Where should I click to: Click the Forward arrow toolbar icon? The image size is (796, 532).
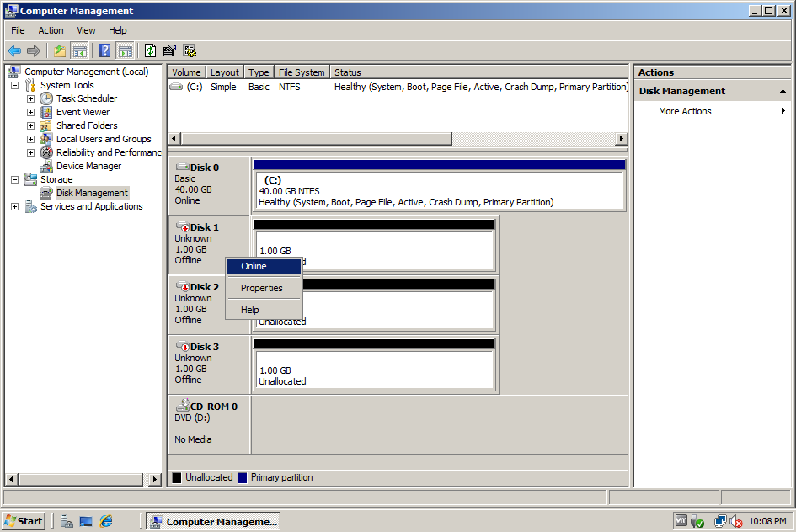34,51
